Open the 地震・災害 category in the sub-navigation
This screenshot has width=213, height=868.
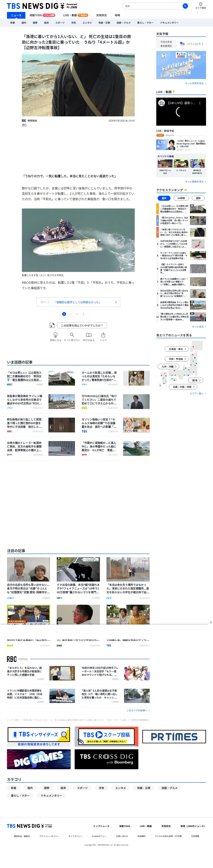tap(104, 23)
